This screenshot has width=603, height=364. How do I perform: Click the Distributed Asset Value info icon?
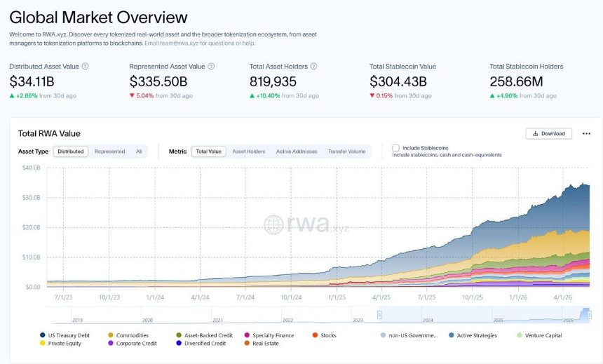(86, 66)
